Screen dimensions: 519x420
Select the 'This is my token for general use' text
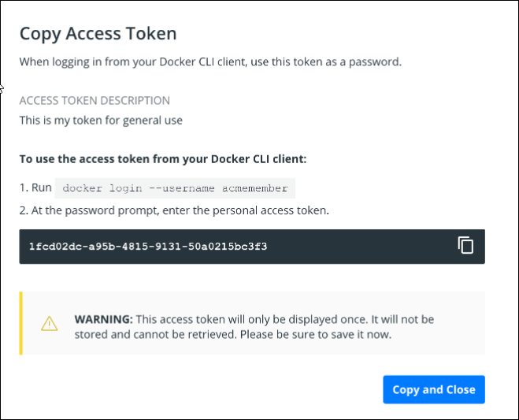tap(101, 121)
